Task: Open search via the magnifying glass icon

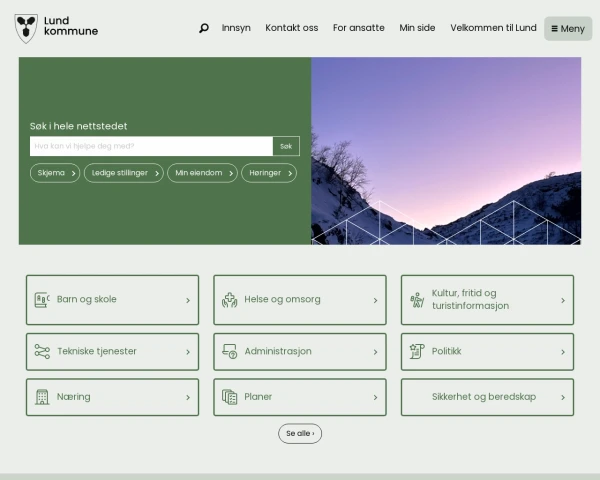Action: tap(204, 28)
